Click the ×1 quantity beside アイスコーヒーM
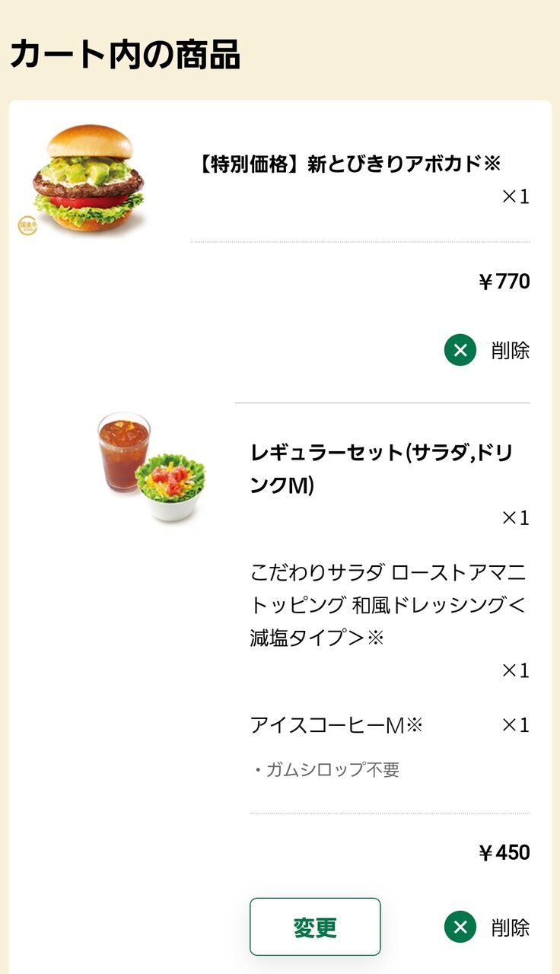Viewport: 560px width, 974px height. click(x=515, y=725)
